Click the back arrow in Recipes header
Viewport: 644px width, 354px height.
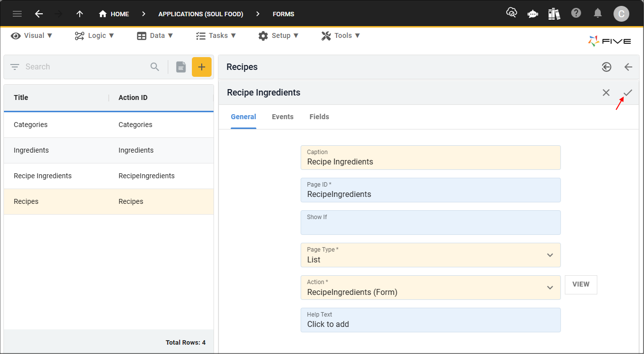coord(628,67)
